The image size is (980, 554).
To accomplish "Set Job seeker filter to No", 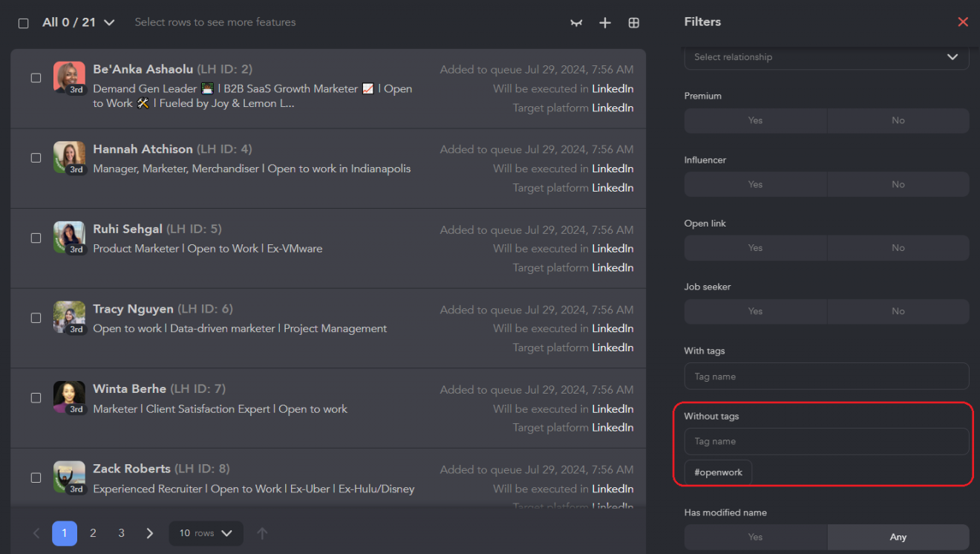I will click(898, 311).
